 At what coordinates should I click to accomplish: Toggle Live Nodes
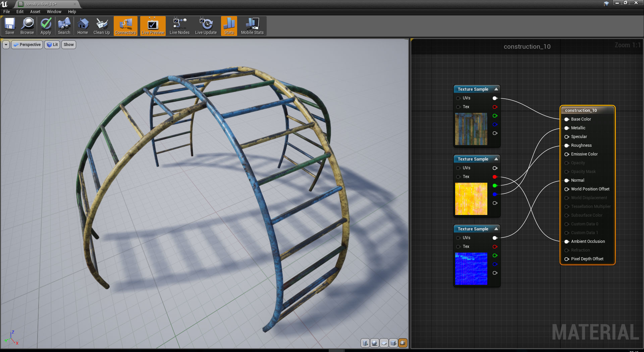click(x=179, y=26)
